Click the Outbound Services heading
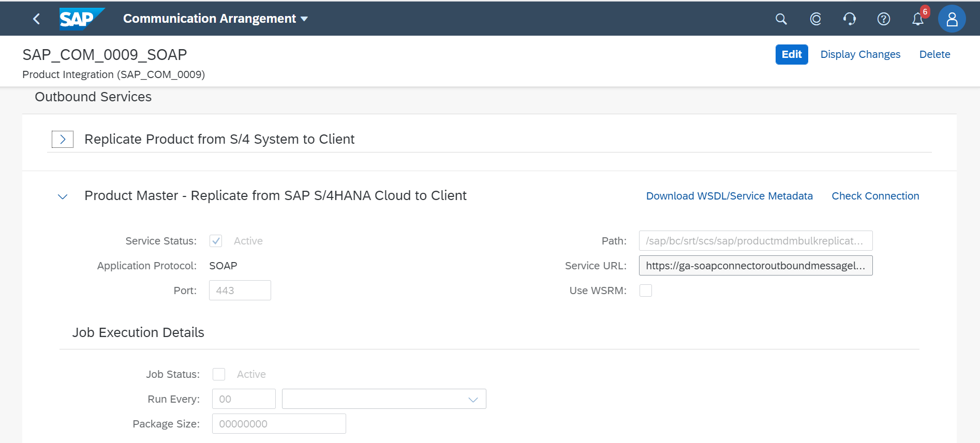 pos(93,97)
